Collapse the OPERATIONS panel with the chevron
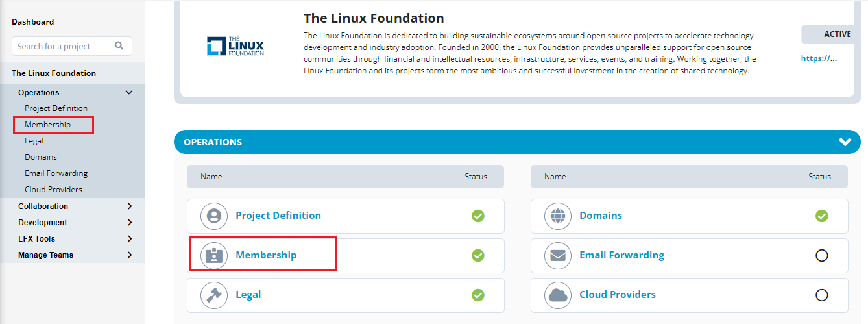 (845, 142)
